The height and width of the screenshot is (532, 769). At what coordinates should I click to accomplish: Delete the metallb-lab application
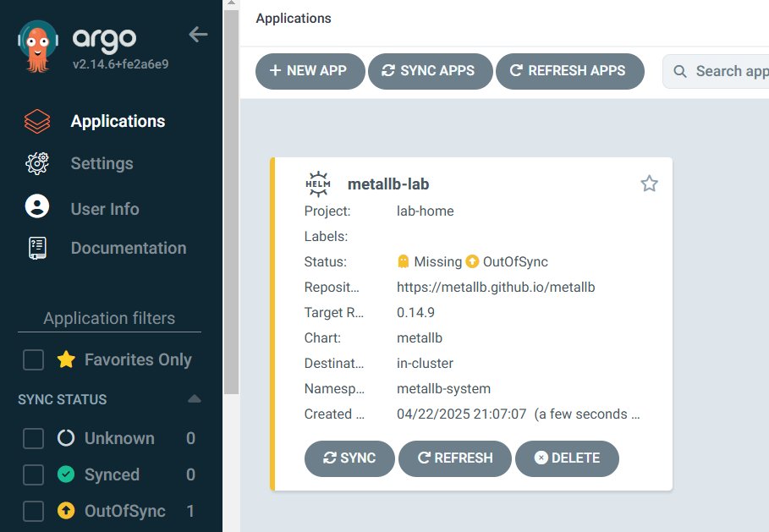coord(567,458)
